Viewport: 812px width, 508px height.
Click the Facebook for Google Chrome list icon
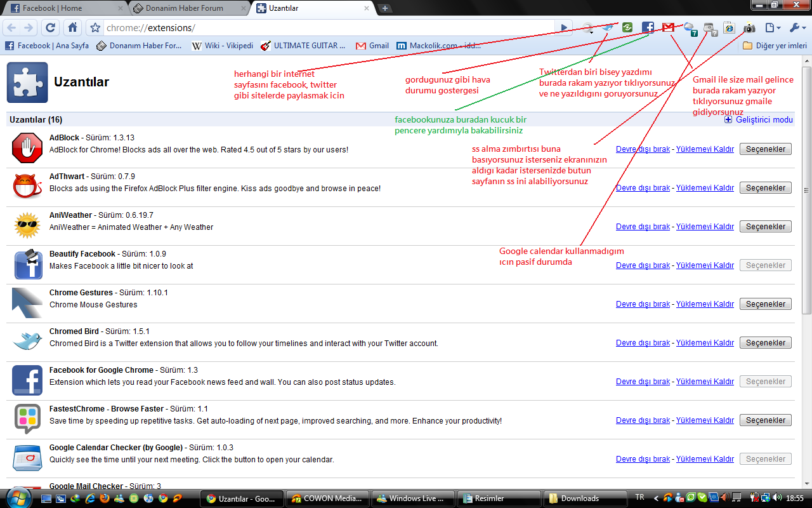click(x=27, y=381)
